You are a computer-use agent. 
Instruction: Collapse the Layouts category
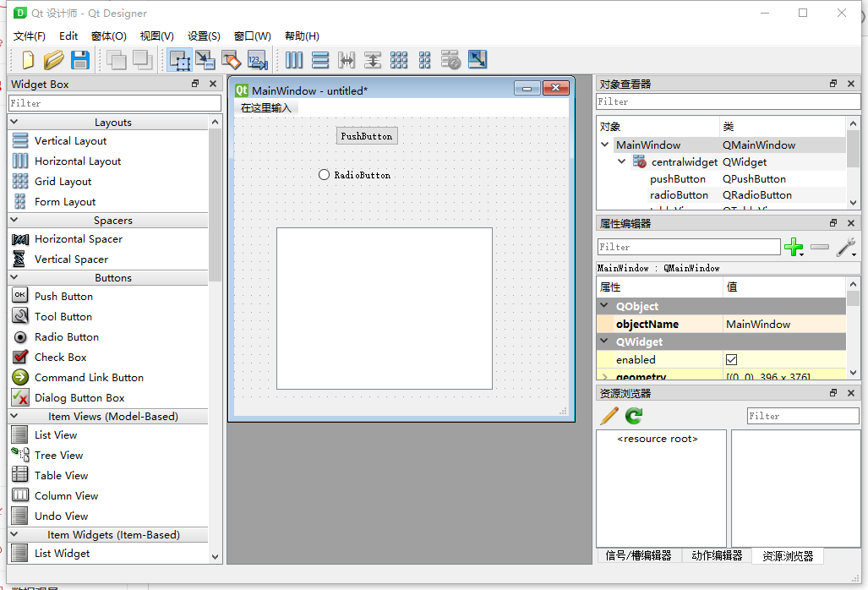[x=14, y=122]
